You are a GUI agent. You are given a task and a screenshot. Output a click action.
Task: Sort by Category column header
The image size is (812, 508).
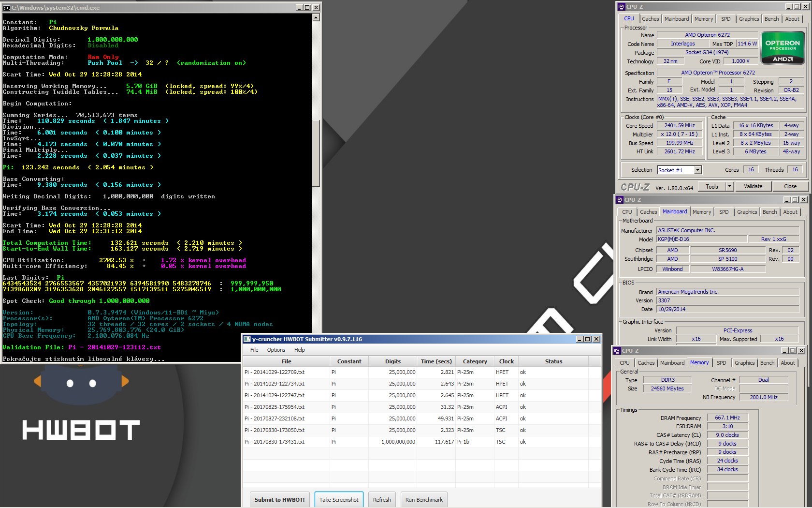(475, 361)
